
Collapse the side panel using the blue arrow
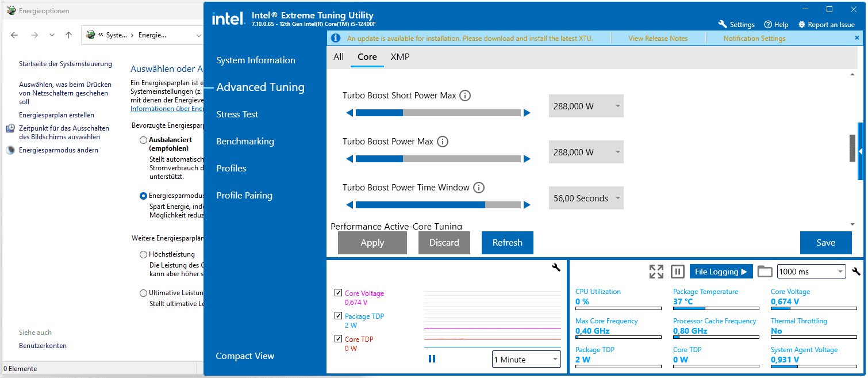pyautogui.click(x=861, y=151)
